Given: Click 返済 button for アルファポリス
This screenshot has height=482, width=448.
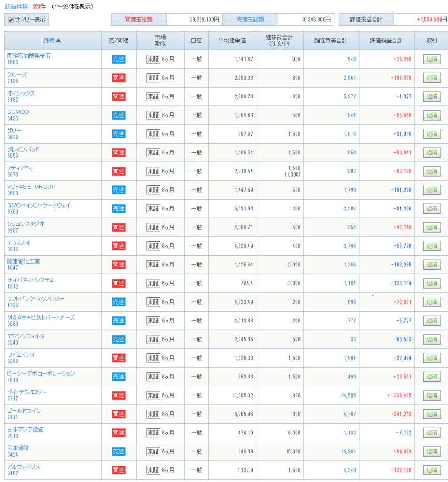Looking at the screenshot, I should (x=432, y=470).
